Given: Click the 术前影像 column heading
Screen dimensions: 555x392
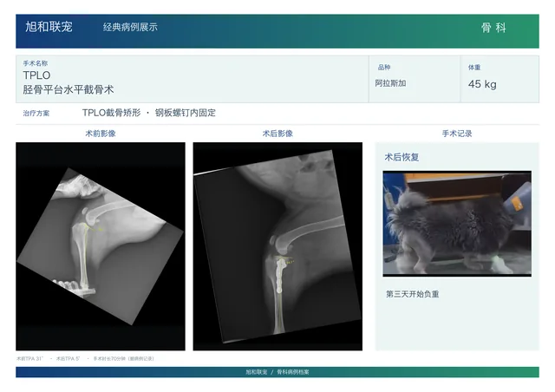Looking at the screenshot, I should coord(101,134).
